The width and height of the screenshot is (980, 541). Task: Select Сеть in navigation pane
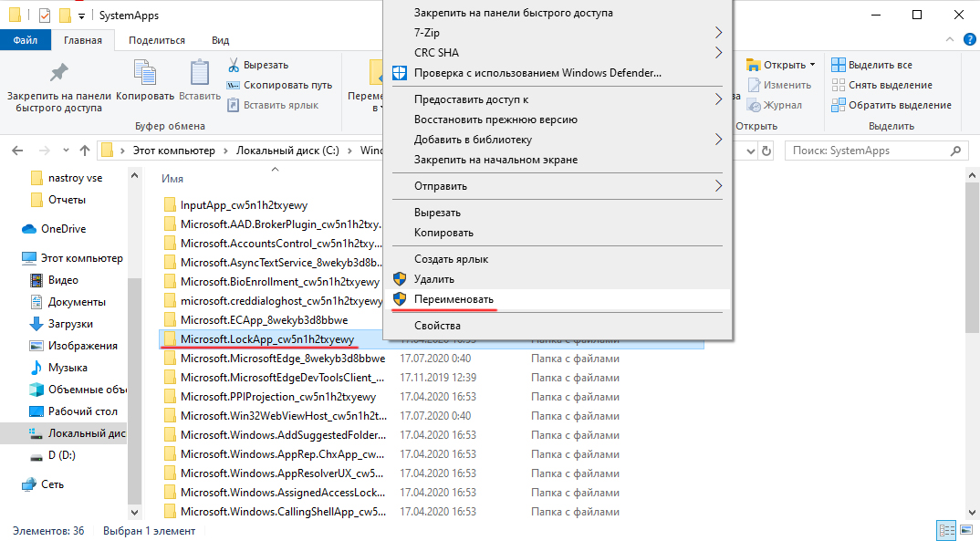coord(43,484)
